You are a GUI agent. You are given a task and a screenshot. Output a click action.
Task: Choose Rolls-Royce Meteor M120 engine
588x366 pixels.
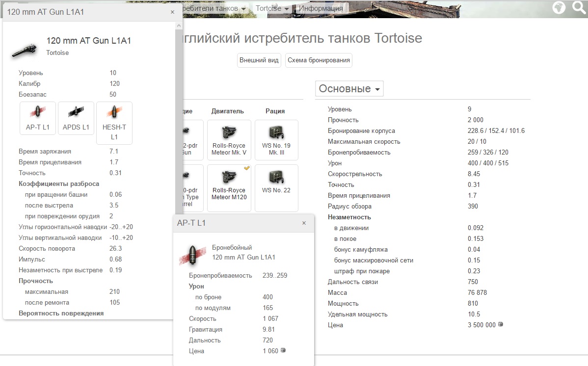click(x=229, y=188)
